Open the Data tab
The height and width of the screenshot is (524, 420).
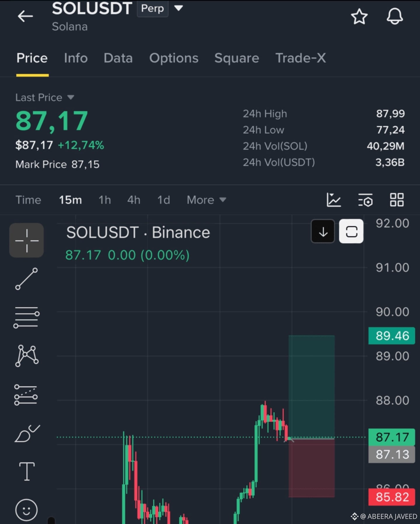point(118,58)
